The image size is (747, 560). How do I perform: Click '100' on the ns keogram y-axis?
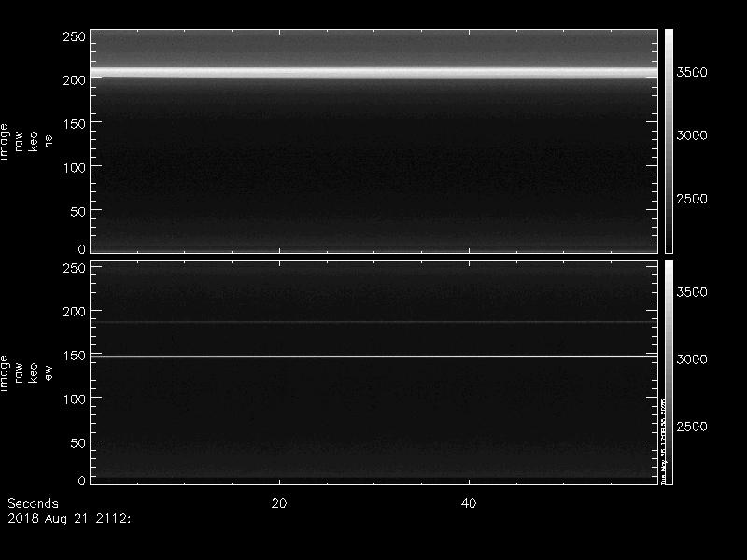point(75,168)
